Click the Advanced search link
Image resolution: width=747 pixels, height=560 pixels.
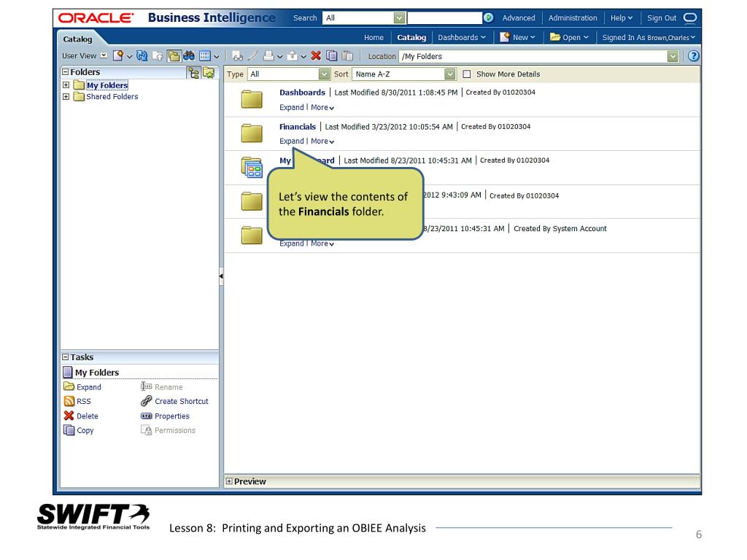[519, 17]
